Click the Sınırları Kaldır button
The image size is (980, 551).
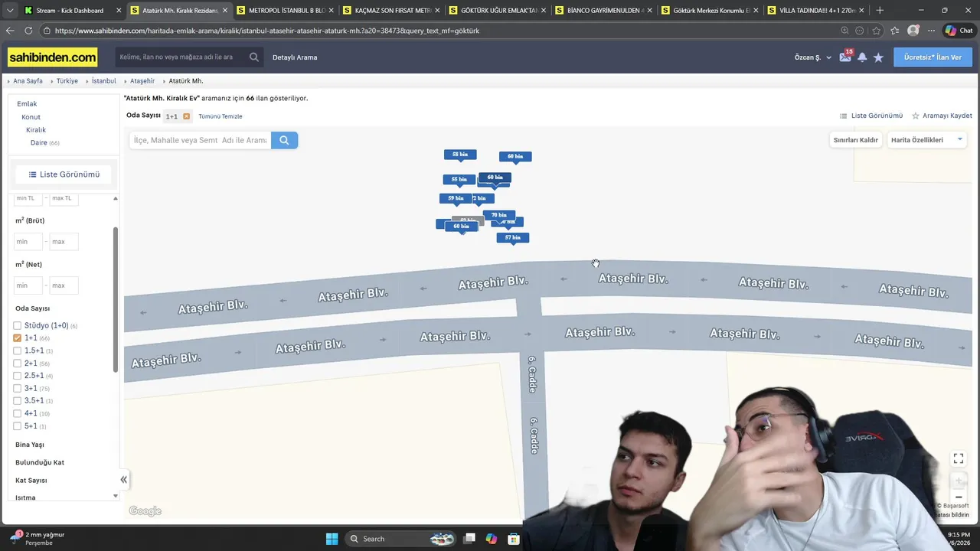point(856,140)
